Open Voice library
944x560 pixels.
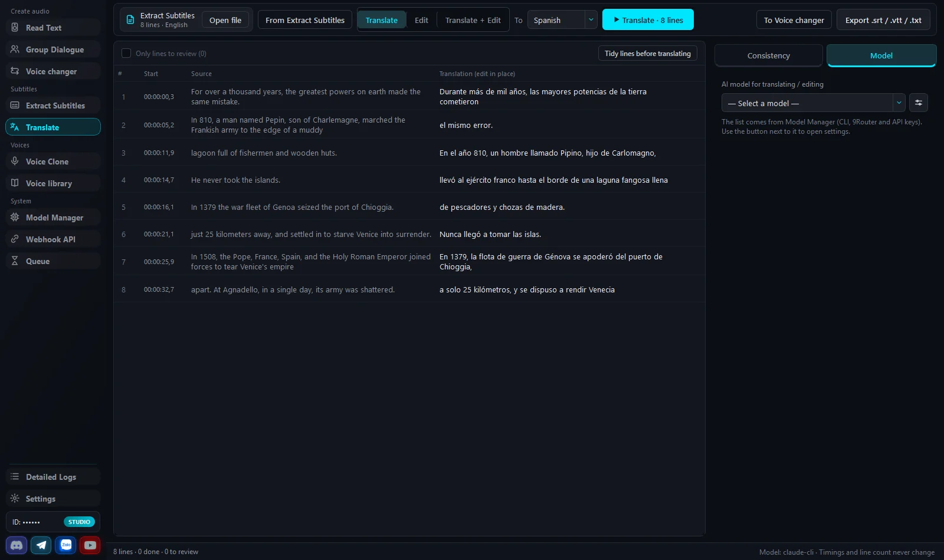53,183
